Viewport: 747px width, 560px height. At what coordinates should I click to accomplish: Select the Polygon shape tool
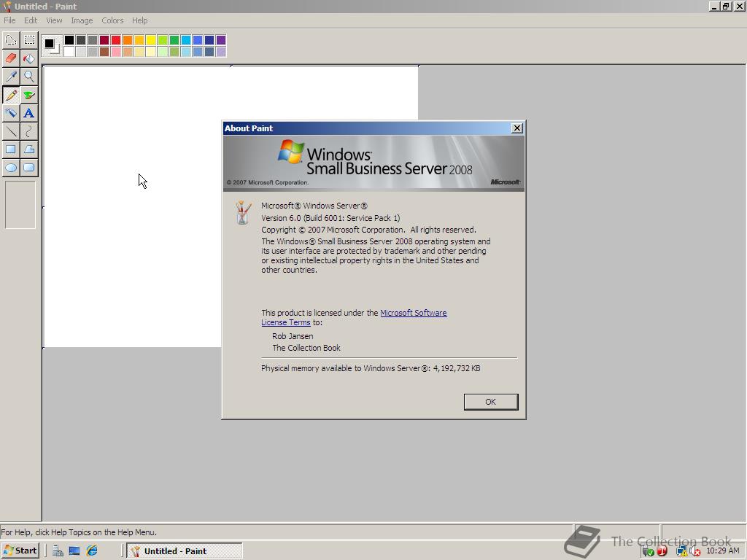coord(29,149)
